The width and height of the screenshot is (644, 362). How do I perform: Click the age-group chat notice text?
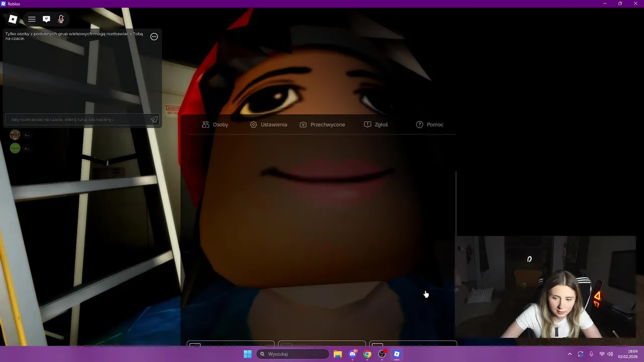[74, 36]
